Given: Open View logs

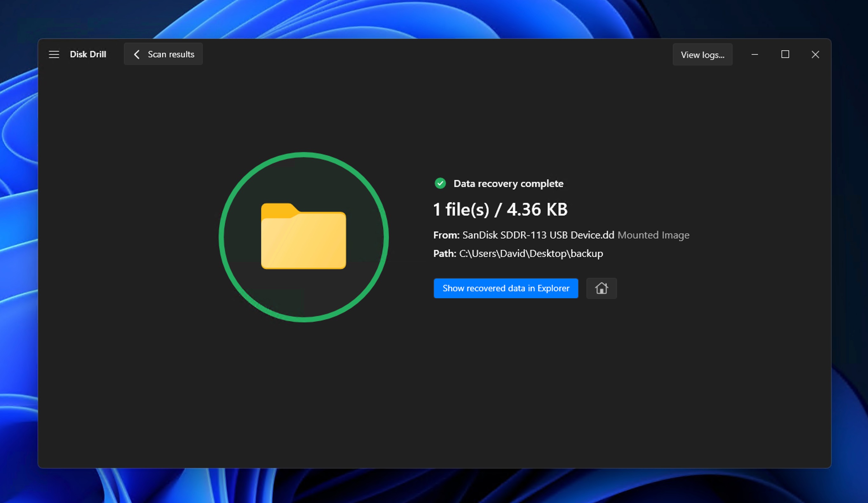Looking at the screenshot, I should pos(702,54).
